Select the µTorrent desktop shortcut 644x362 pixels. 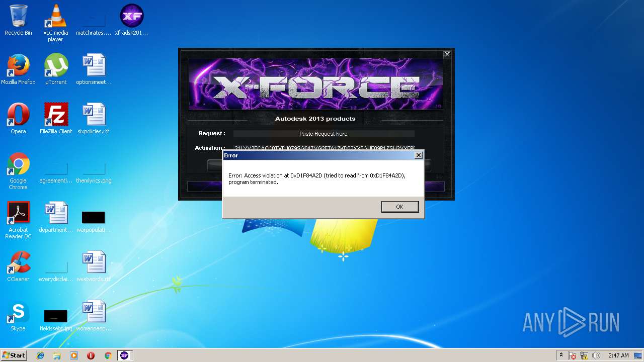pos(55,70)
